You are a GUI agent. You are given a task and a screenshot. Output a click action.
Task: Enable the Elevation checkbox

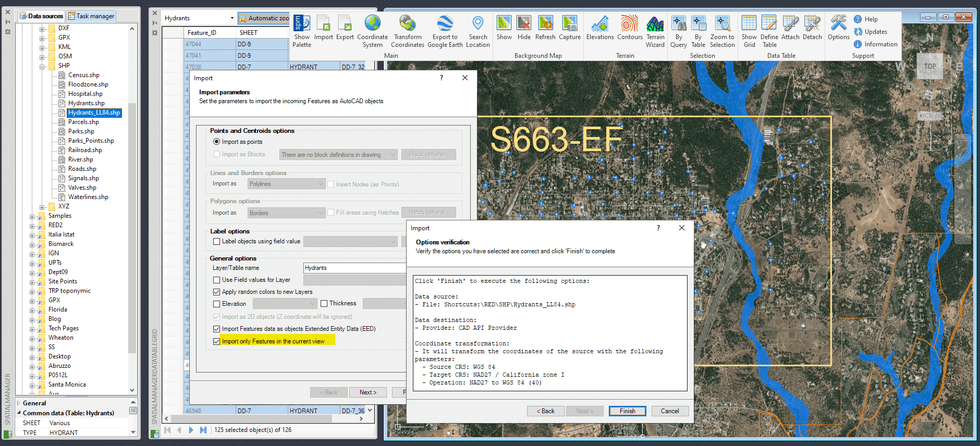(217, 304)
